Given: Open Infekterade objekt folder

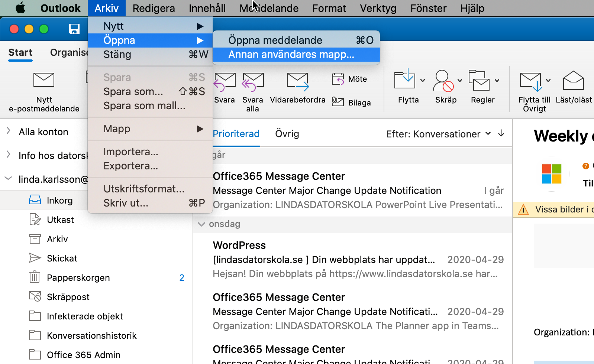Looking at the screenshot, I should tap(96, 316).
